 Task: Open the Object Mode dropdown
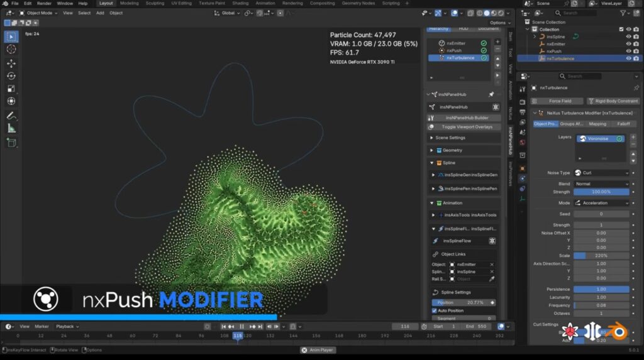(38, 13)
